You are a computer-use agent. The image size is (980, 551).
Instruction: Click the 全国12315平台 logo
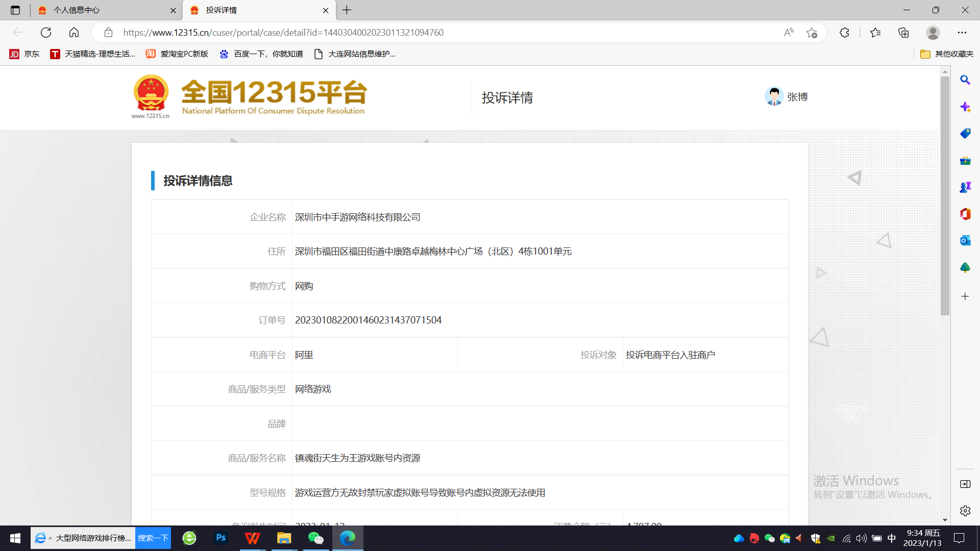(249, 97)
